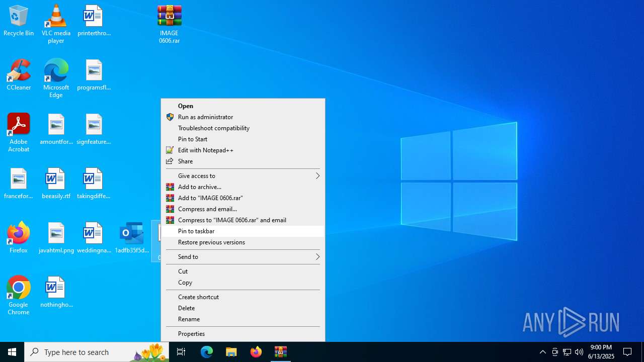Choose Pin to Start

pos(243,139)
